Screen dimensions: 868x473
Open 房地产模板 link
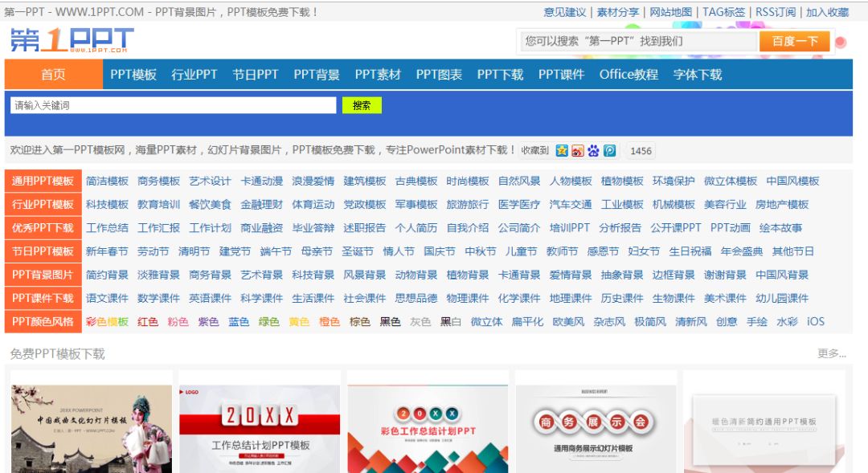point(782,204)
